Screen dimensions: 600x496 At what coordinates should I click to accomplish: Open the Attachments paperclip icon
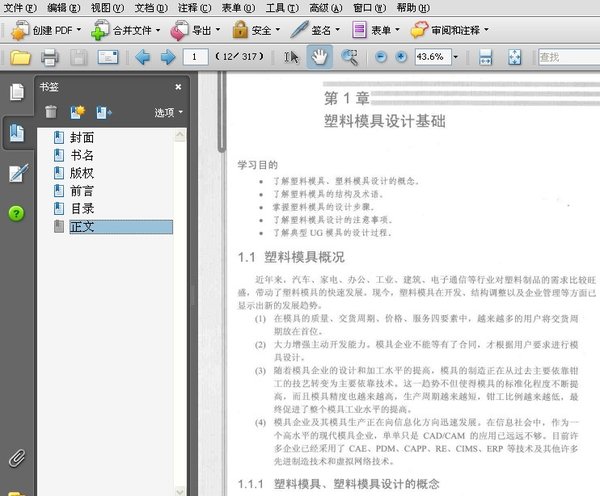[17, 458]
